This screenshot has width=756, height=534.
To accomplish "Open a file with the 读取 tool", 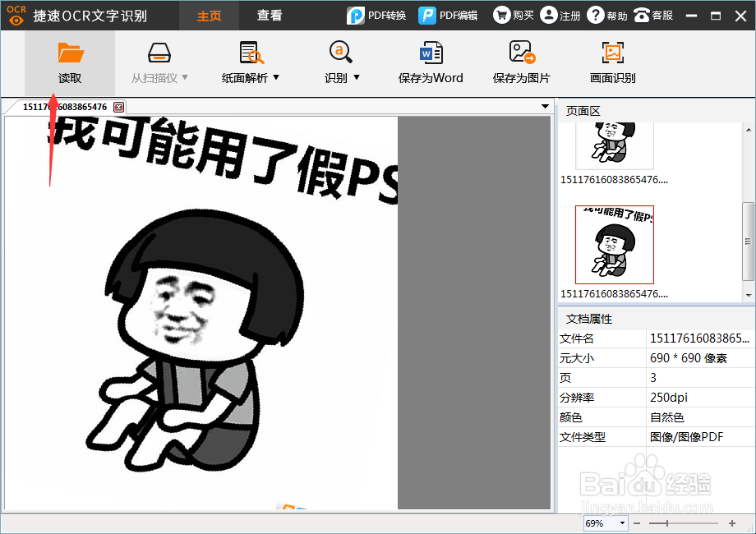I will (70, 62).
